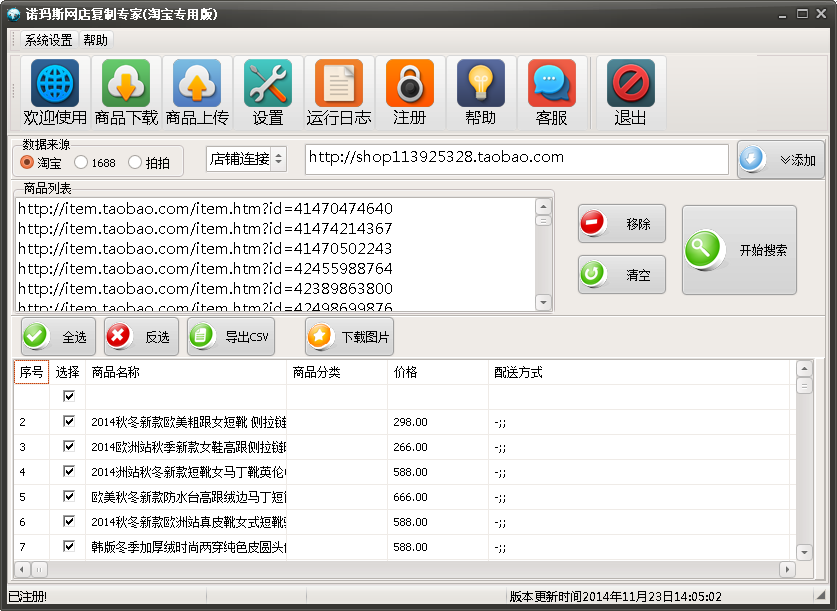The height and width of the screenshot is (611, 837).
Task: Click price 666.00 in row 5
Action: pyautogui.click(x=410, y=497)
